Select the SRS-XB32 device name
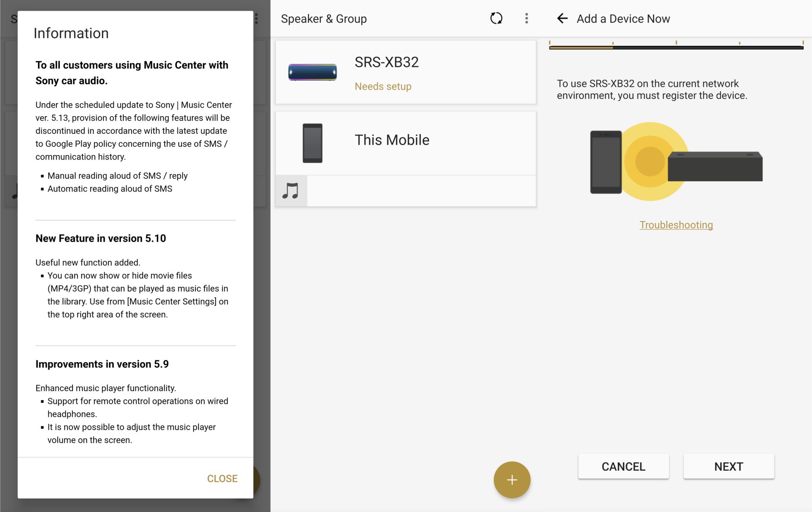This screenshot has height=512, width=812. coord(387,62)
